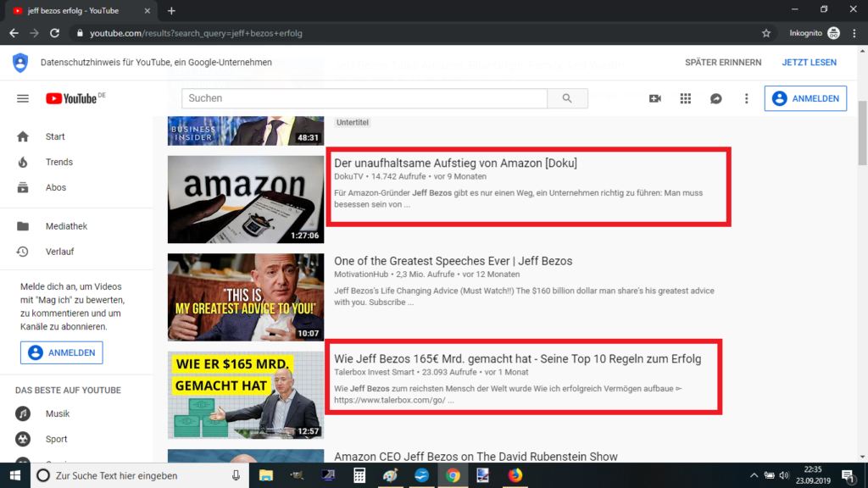Click the volume speaker tray icon
Viewport: 868px width, 488px height.
coord(784,475)
